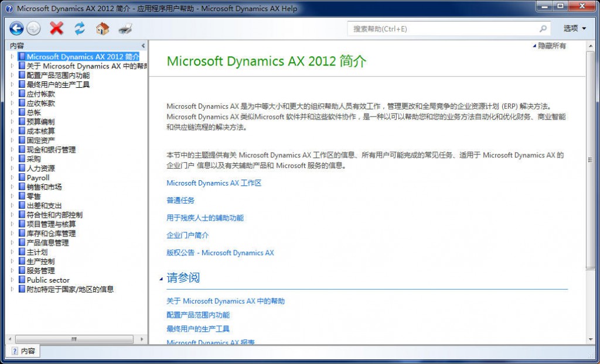Open 最终用户的生产工具 link under 请参阅
The height and width of the screenshot is (364, 600).
(x=198, y=329)
